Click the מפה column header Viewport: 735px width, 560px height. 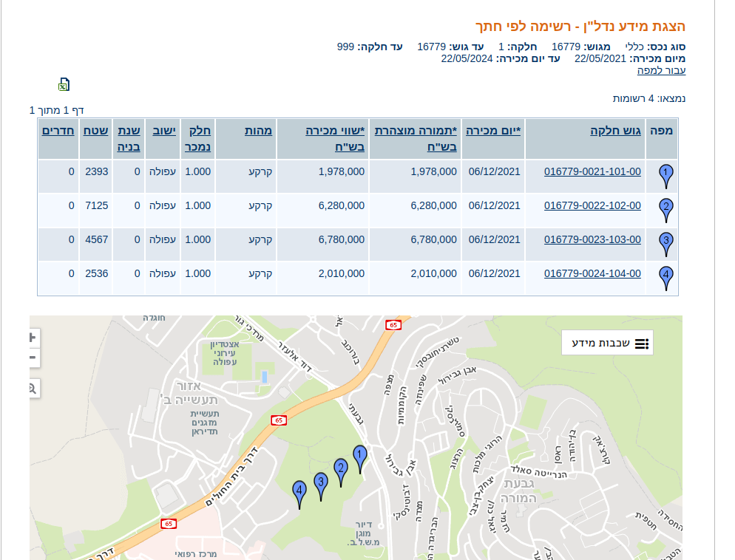tap(661, 131)
